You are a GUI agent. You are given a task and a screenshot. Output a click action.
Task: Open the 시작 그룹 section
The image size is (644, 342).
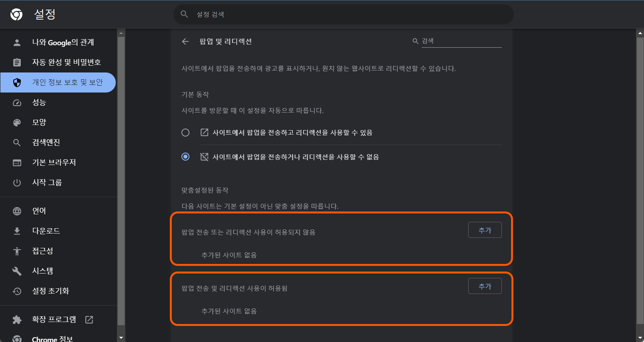(58, 183)
